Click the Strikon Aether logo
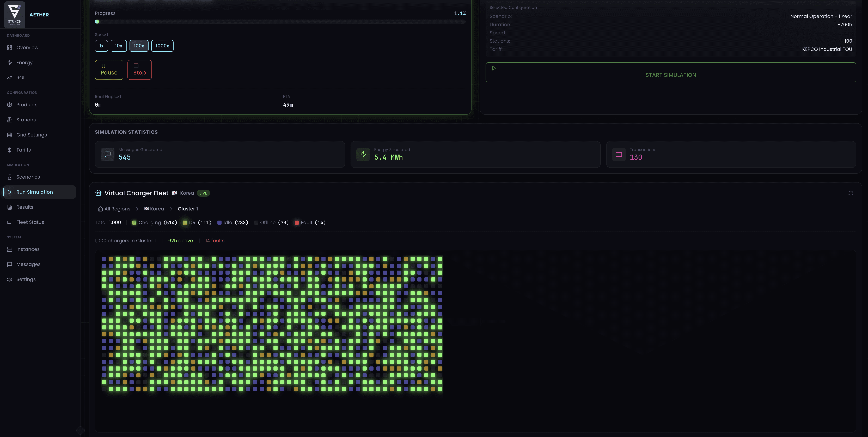This screenshot has height=437, width=868. (15, 15)
